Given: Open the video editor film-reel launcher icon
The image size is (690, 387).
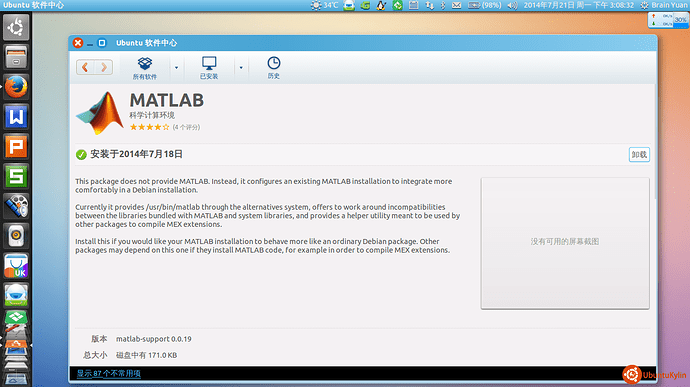Looking at the screenshot, I should pos(16,206).
